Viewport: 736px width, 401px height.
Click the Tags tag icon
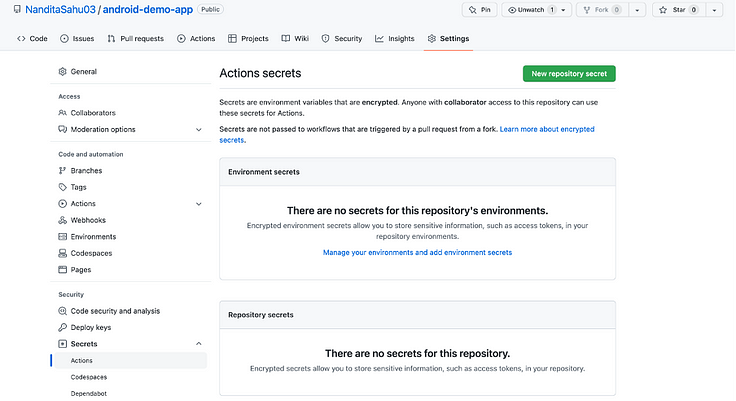(62, 187)
